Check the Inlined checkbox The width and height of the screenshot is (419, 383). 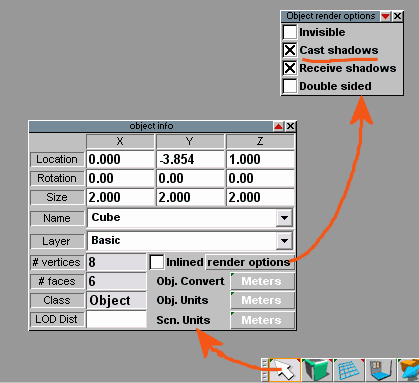point(157,262)
